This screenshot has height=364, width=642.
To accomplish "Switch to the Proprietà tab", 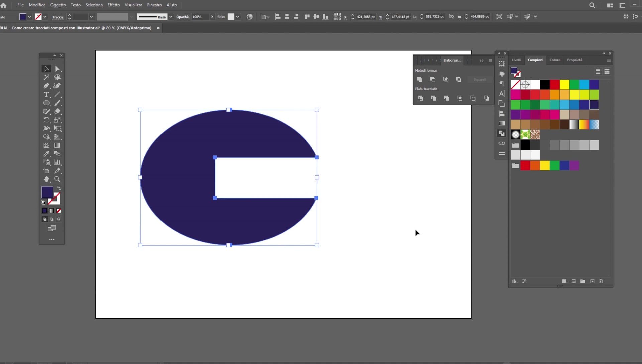I will (x=575, y=60).
